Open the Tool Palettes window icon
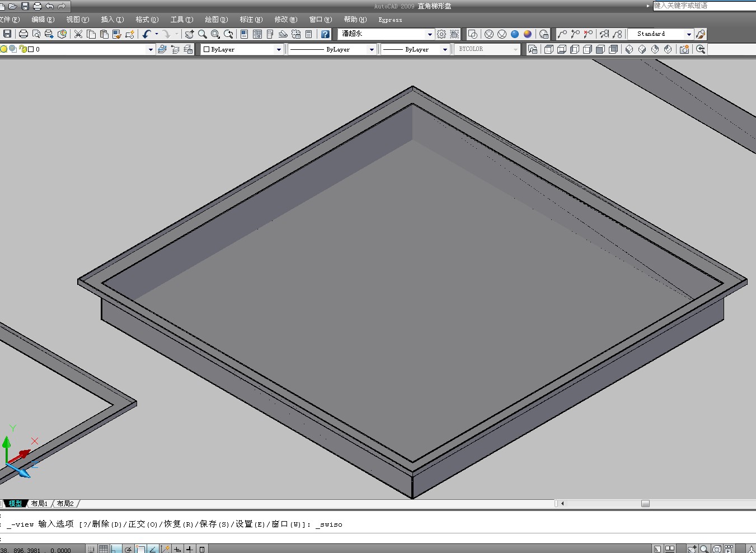This screenshot has width=756, height=553. 270,34
